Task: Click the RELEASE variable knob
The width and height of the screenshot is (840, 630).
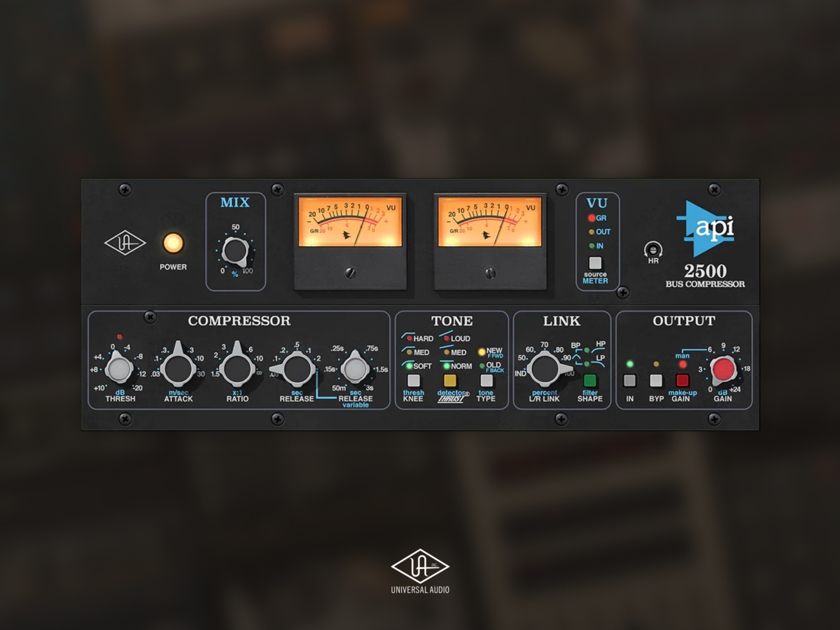Action: coord(355,368)
